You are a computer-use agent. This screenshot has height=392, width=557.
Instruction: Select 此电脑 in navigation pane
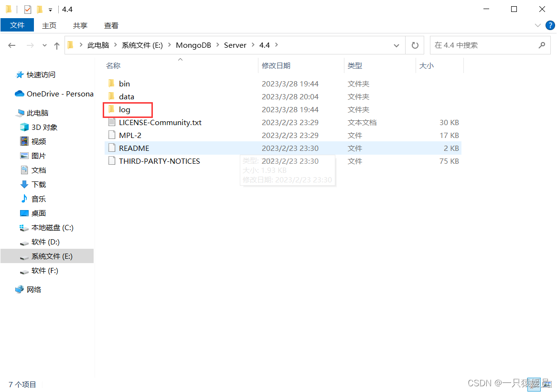37,113
